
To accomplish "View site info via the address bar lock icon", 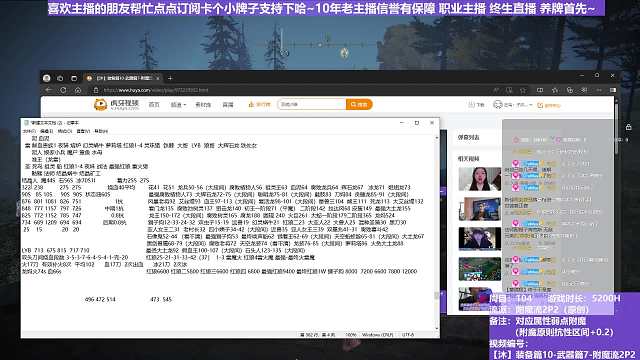I will pos(96,90).
